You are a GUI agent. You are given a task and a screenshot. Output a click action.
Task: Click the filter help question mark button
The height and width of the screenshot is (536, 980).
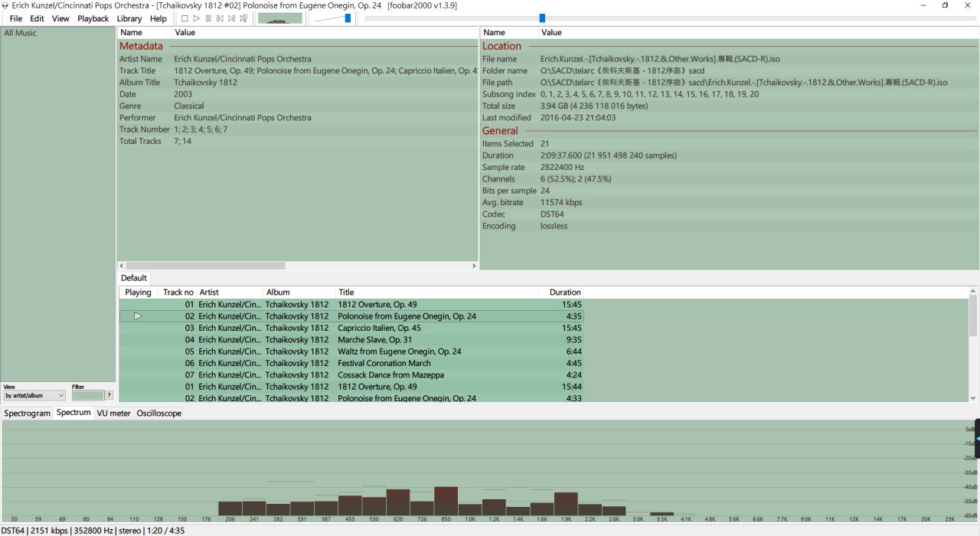click(109, 396)
